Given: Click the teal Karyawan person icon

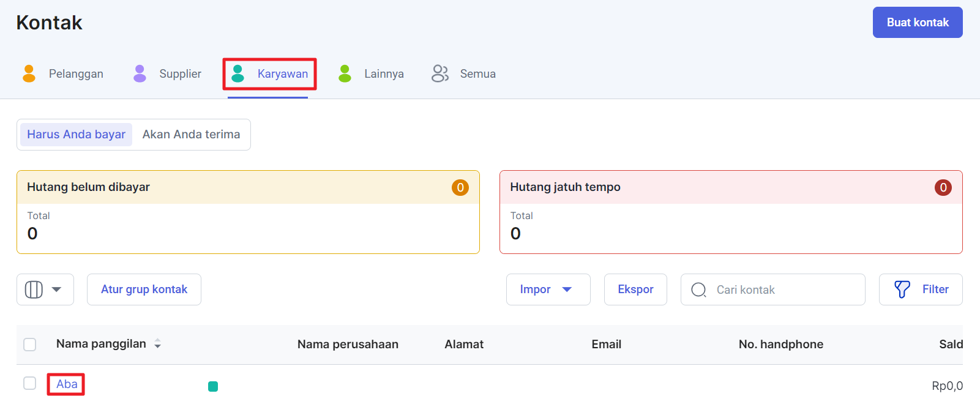Looking at the screenshot, I should (238, 73).
